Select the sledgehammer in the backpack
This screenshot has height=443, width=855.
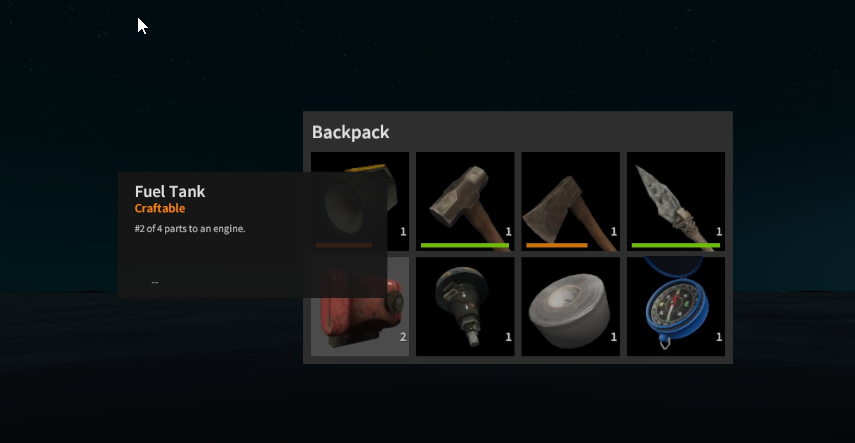[465, 201]
